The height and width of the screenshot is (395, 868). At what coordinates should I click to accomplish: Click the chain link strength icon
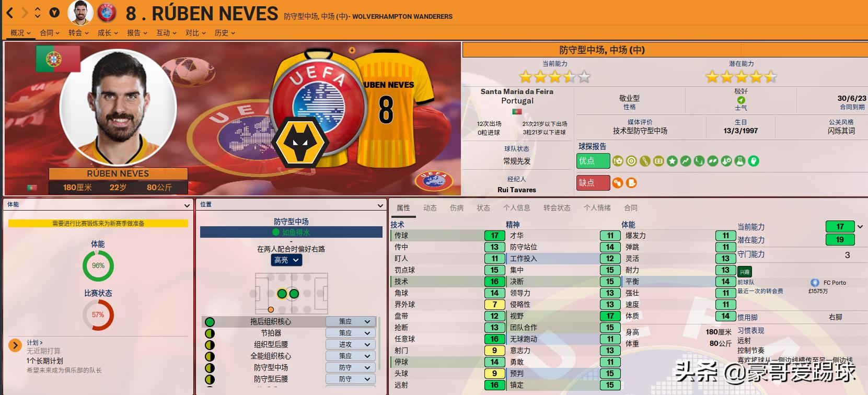(645, 161)
